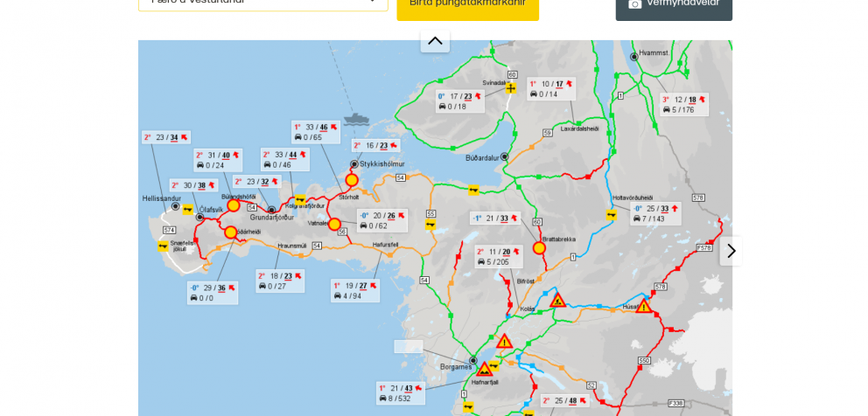Viewport: 868px width, 416px height.
Task: Open the region selection dropdown at top
Action: tap(262, 3)
